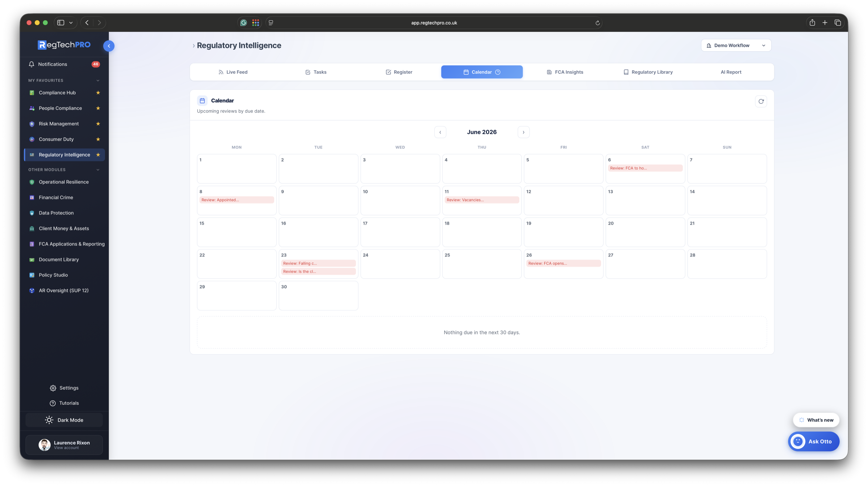Go to previous month in calendar
868x486 pixels.
(440, 132)
